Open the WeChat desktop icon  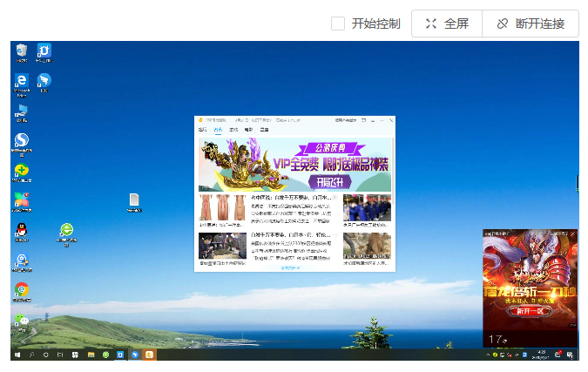coord(22,321)
